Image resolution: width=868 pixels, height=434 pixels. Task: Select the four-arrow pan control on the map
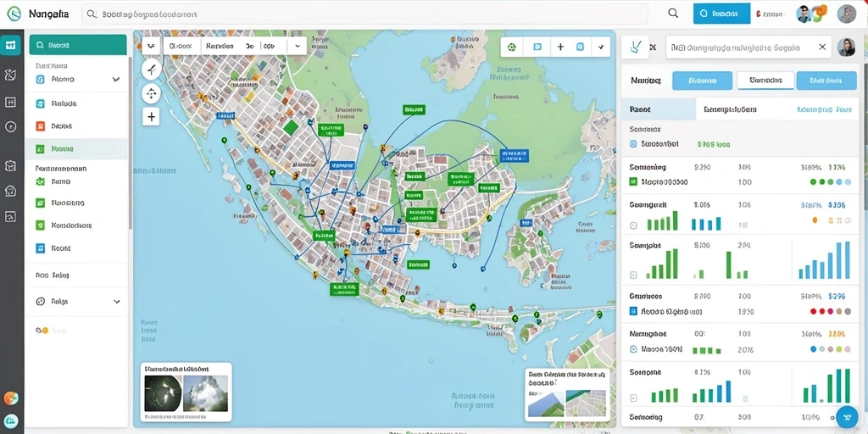151,93
